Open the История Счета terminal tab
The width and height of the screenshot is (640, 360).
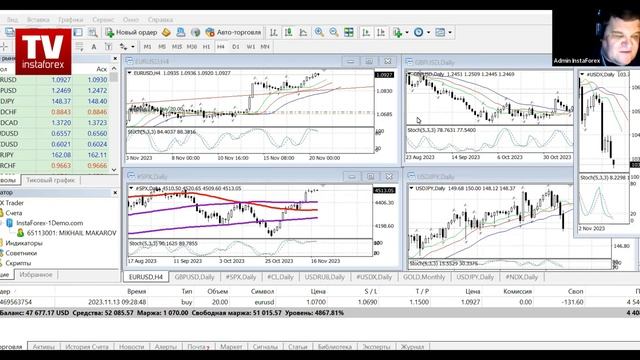(87, 347)
